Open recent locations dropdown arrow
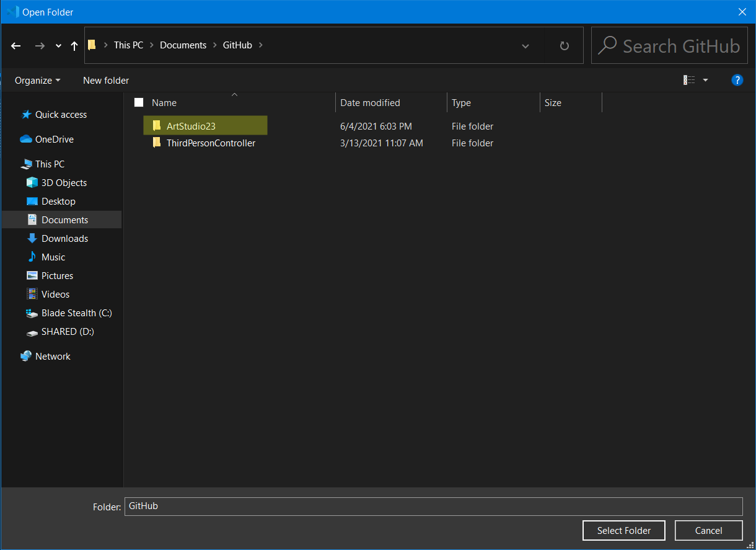 coord(58,46)
